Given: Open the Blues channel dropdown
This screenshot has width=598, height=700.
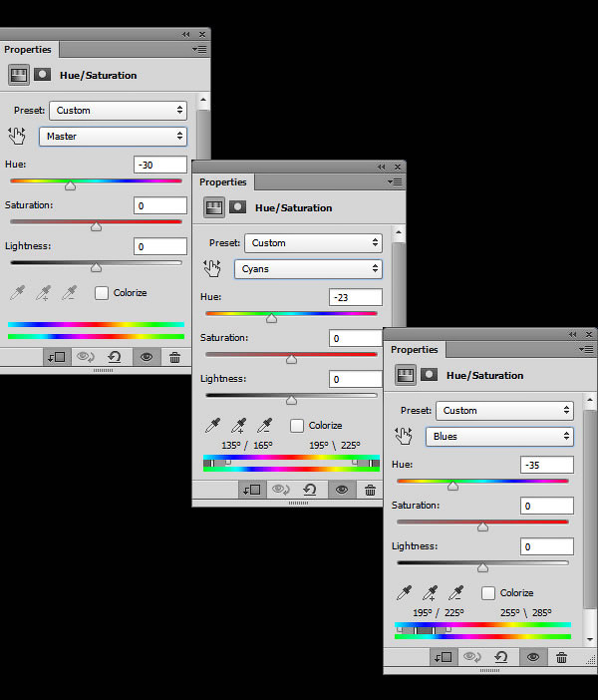Looking at the screenshot, I should pyautogui.click(x=499, y=436).
